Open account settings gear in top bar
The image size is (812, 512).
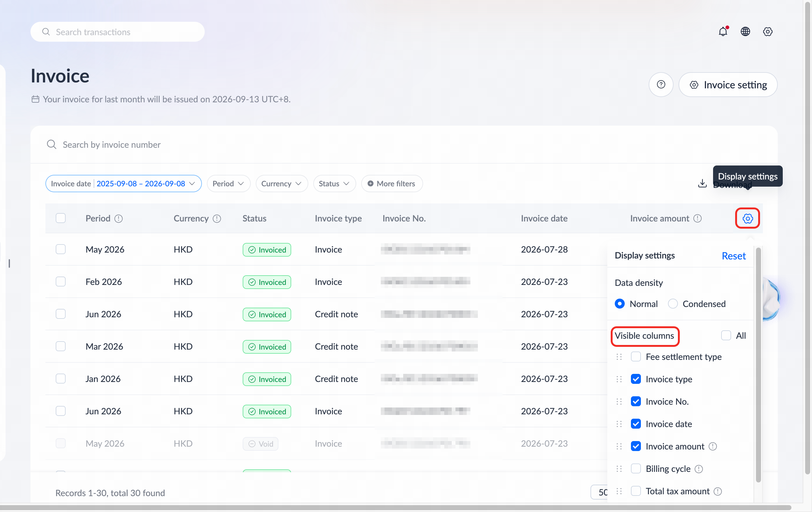click(768, 32)
